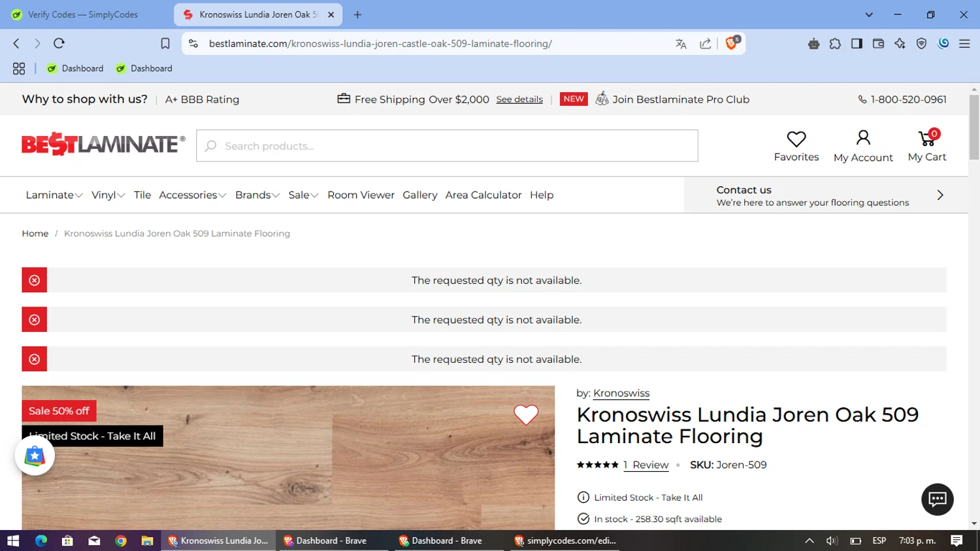Go forward using browser forward arrow

37,43
